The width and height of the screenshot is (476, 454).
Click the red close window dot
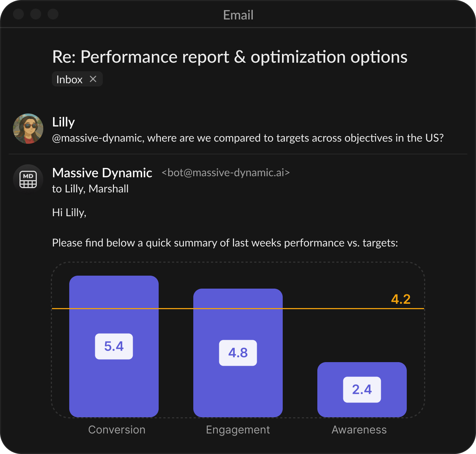click(x=18, y=14)
